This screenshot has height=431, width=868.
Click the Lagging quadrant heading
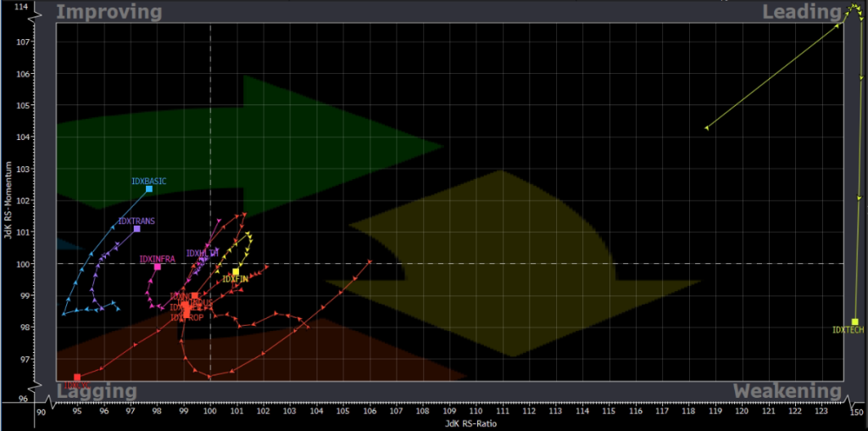click(97, 391)
